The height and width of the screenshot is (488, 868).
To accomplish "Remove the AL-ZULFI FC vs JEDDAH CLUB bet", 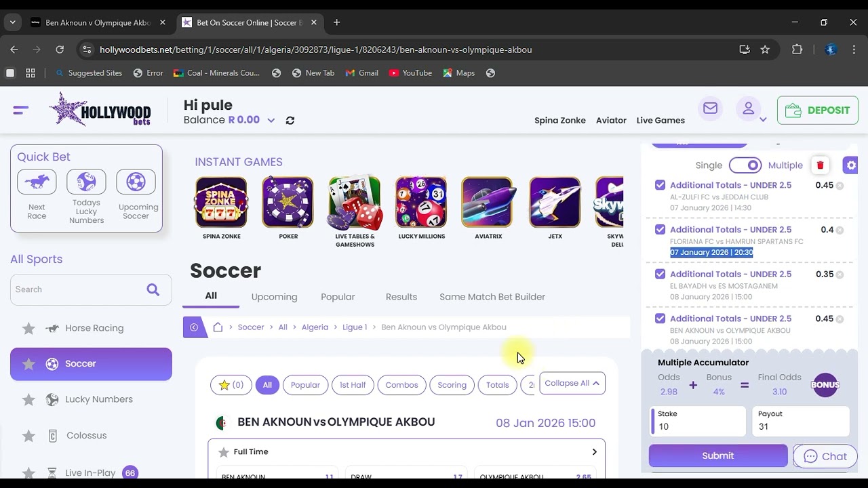I will 840,186.
